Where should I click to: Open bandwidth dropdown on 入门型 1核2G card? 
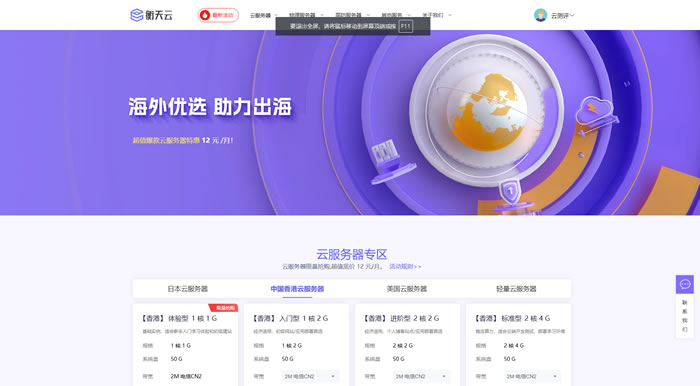(309, 377)
